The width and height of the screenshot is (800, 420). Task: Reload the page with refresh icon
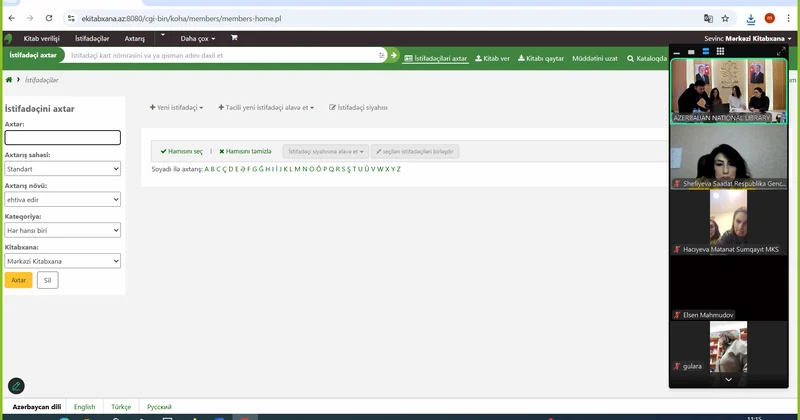coord(49,18)
